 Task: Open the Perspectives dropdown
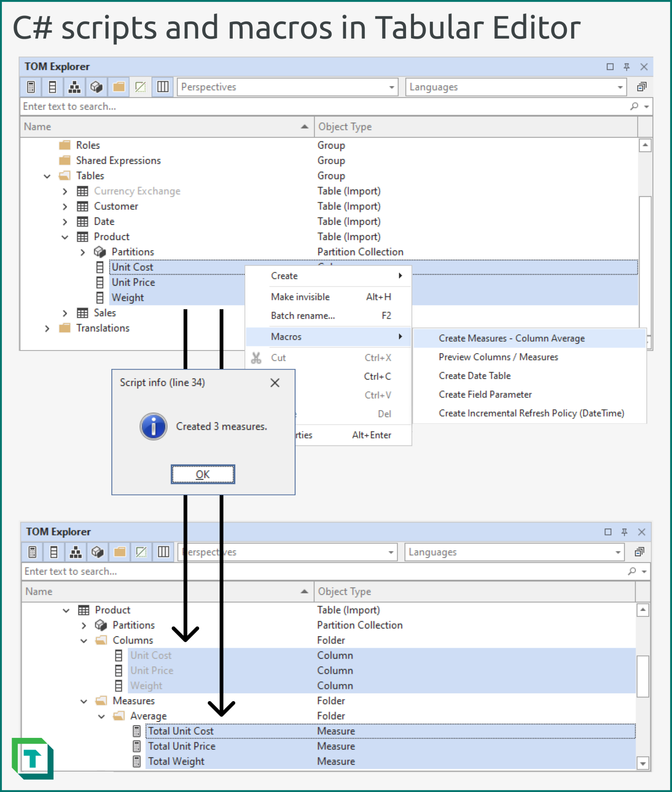391,87
